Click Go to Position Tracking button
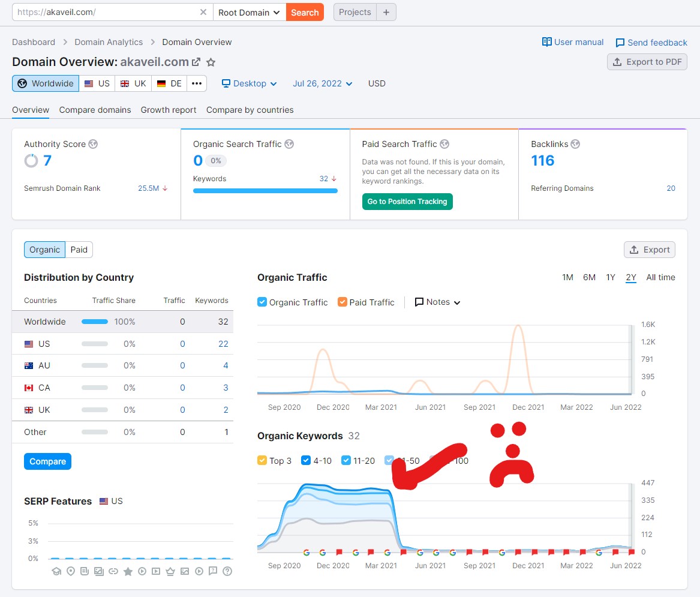The image size is (700, 597). 407,202
